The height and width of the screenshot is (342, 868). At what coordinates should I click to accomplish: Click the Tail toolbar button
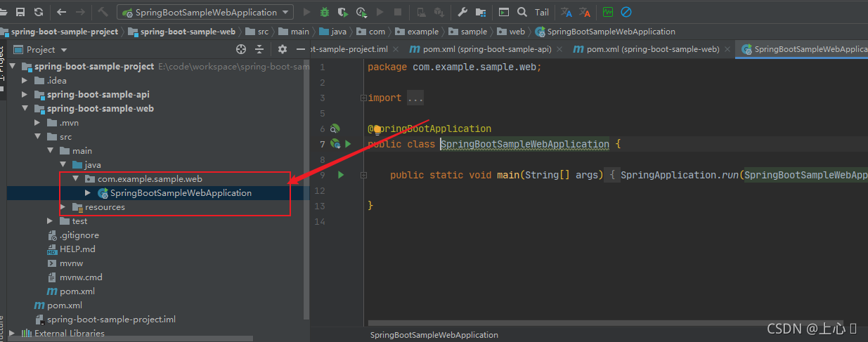[542, 12]
